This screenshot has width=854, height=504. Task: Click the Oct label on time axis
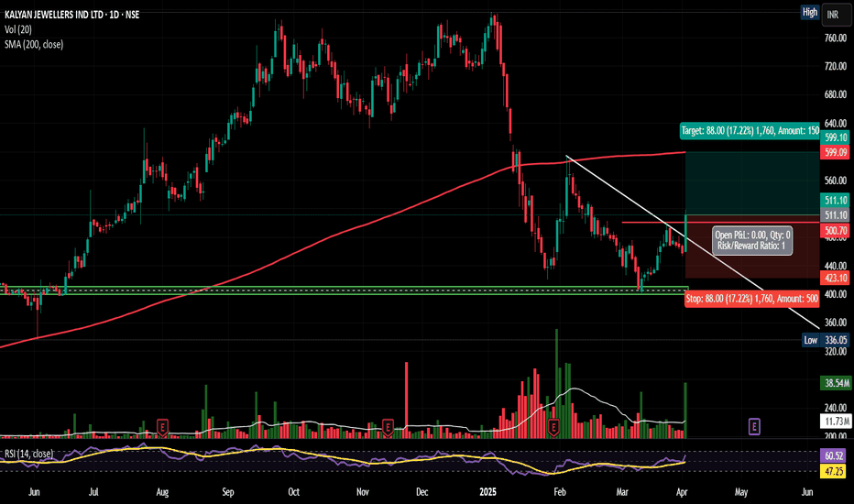(293, 492)
